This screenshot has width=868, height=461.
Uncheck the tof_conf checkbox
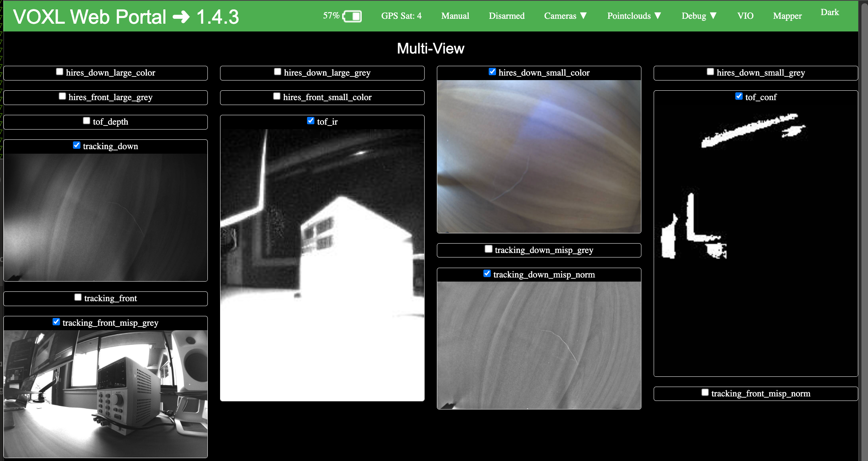coord(739,96)
